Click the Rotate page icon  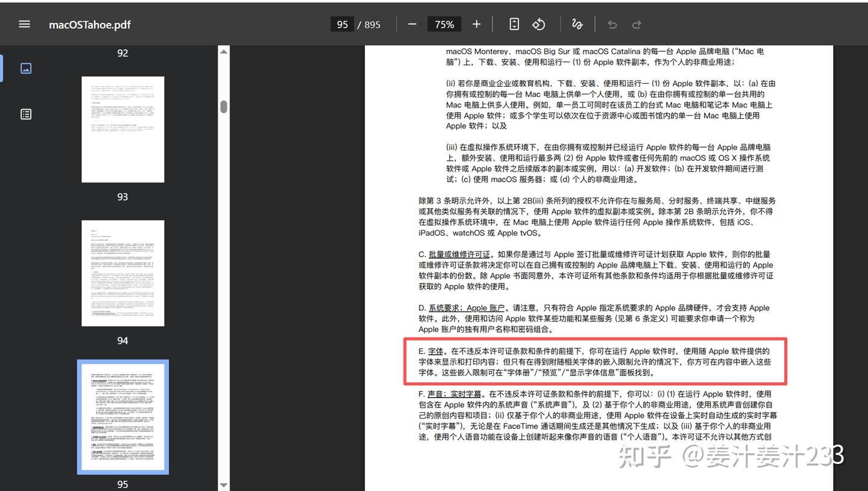click(538, 24)
